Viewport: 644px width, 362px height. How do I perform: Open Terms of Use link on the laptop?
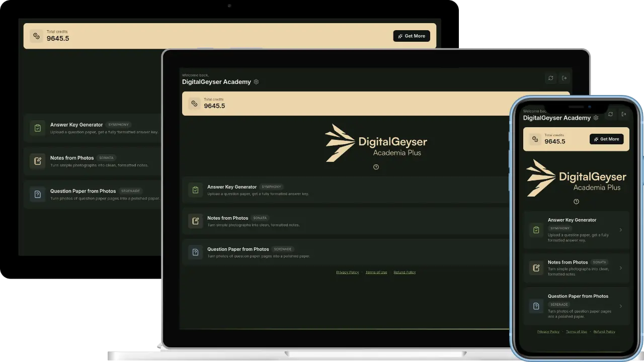tap(376, 272)
